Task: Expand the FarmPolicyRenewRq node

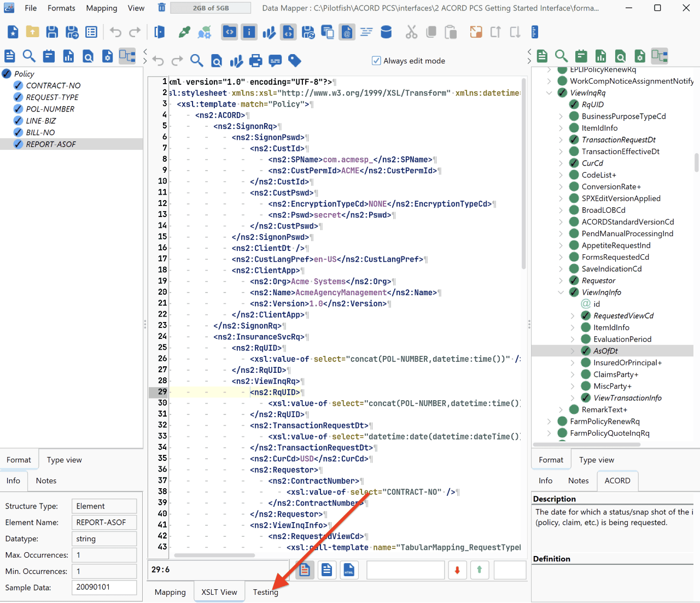Action: pyautogui.click(x=549, y=421)
